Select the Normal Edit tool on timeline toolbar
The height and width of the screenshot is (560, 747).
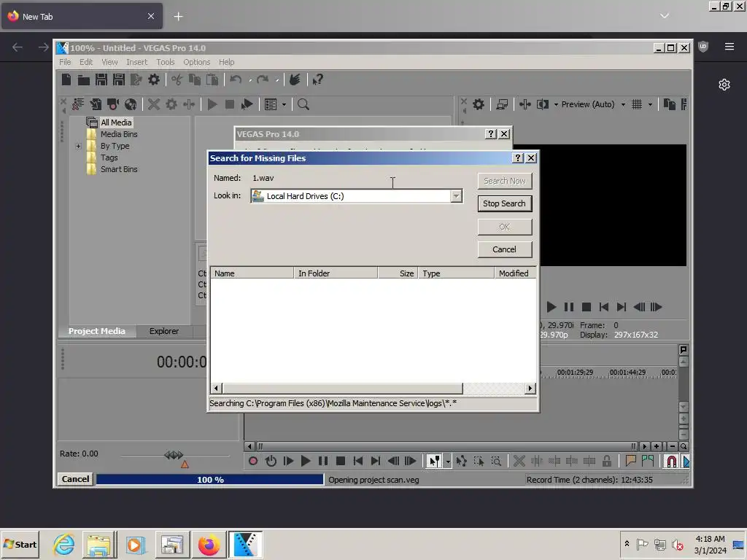pyautogui.click(x=434, y=461)
